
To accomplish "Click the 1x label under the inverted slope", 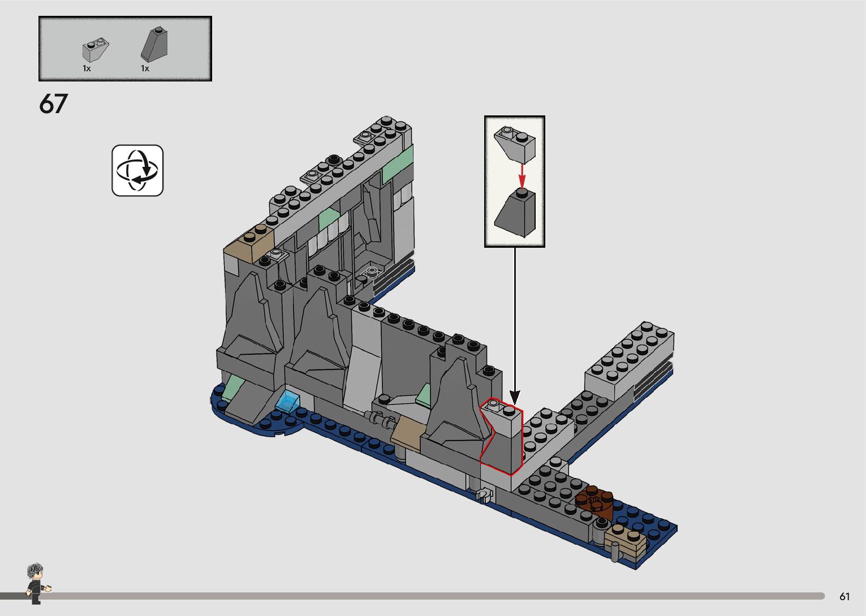I will click(x=87, y=68).
